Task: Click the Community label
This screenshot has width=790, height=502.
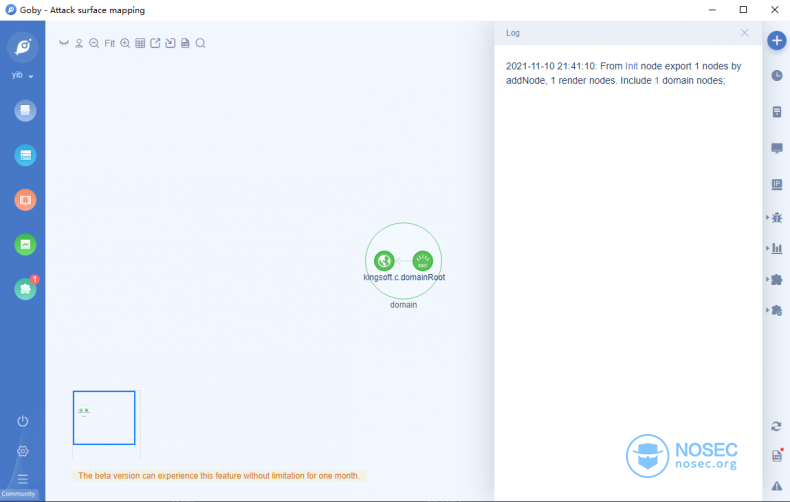Action: click(19, 494)
